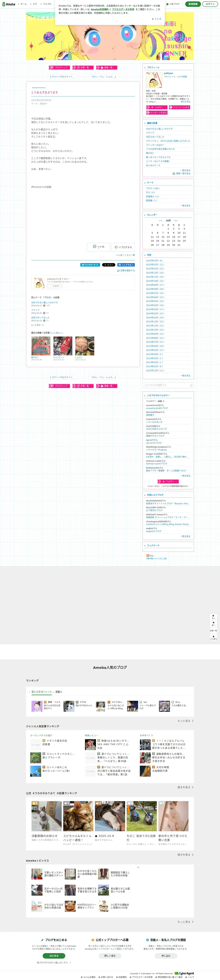
Task: Click the blog search input field
Action: pyautogui.click(x=166, y=385)
